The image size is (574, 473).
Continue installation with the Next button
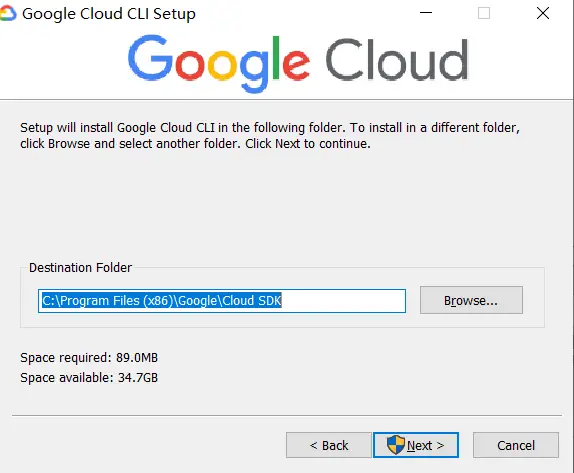pyautogui.click(x=416, y=445)
